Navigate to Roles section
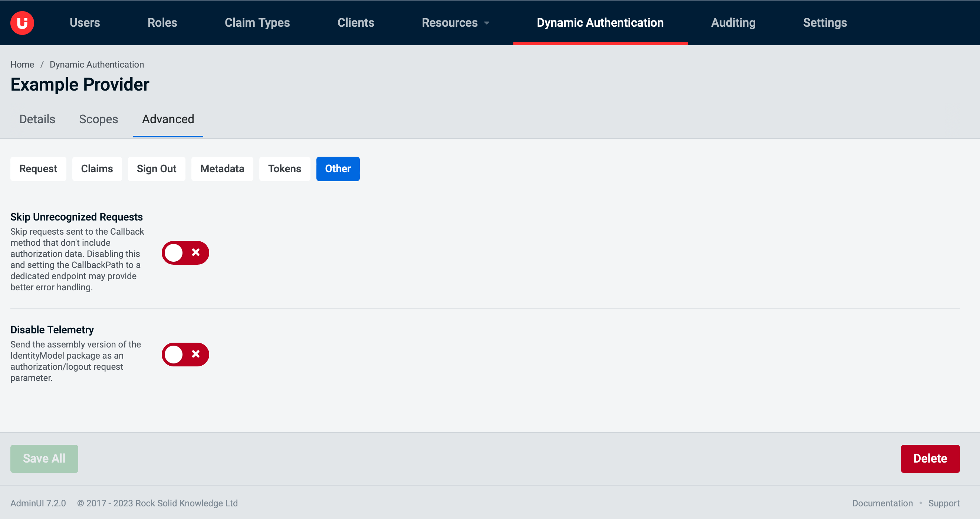This screenshot has width=980, height=519. [163, 23]
